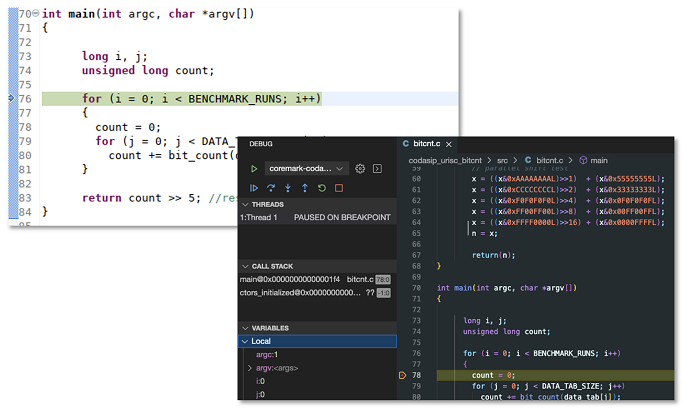Click the Step Out debug icon
The width and height of the screenshot is (684, 409).
(x=304, y=188)
